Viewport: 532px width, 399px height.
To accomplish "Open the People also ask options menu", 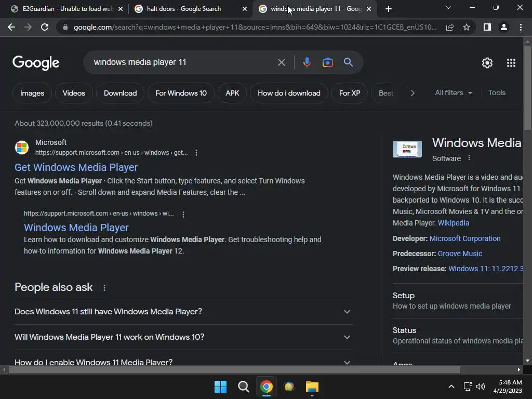I will pos(104,288).
